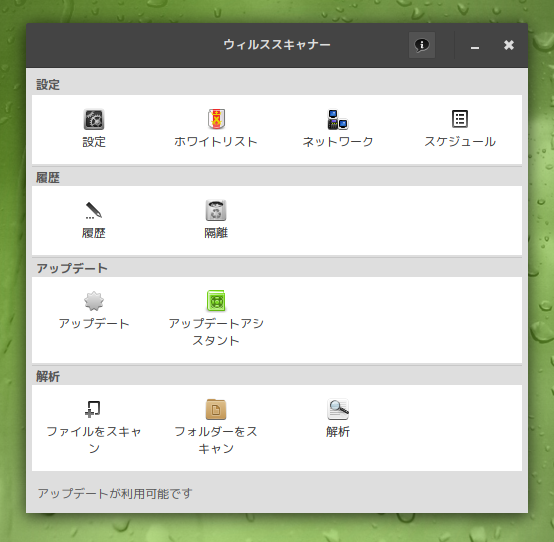Open the 隔離 quarantine trash icon

216,210
